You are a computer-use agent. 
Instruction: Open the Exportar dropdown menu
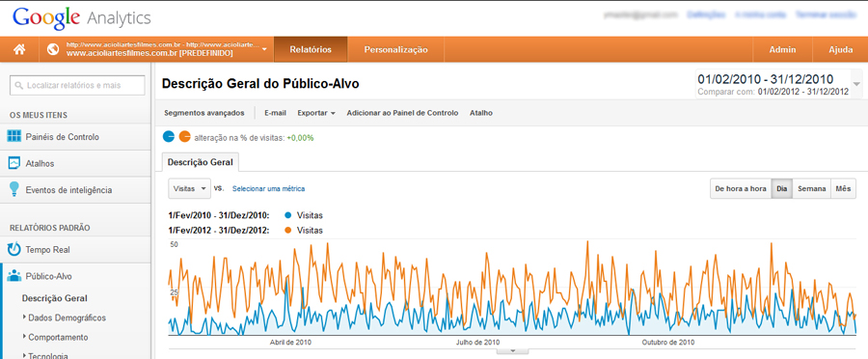coord(316,113)
